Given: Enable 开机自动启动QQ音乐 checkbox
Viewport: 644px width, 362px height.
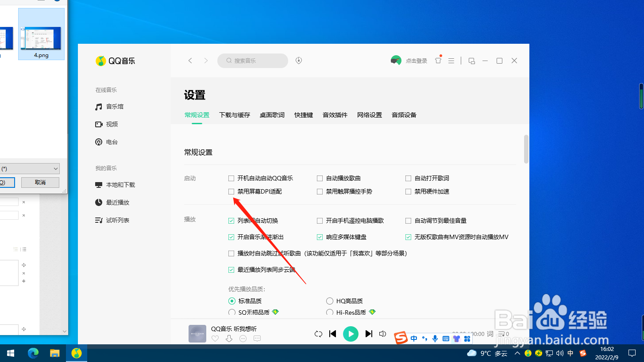Looking at the screenshot, I should click(231, 178).
